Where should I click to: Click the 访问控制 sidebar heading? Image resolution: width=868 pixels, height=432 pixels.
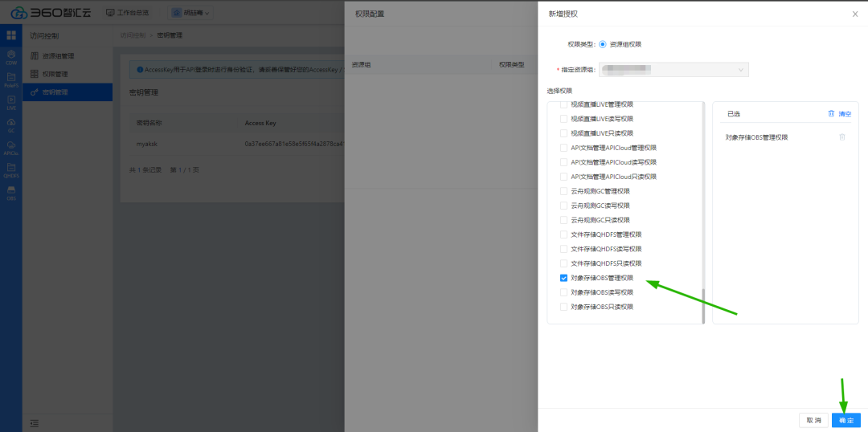coord(44,36)
